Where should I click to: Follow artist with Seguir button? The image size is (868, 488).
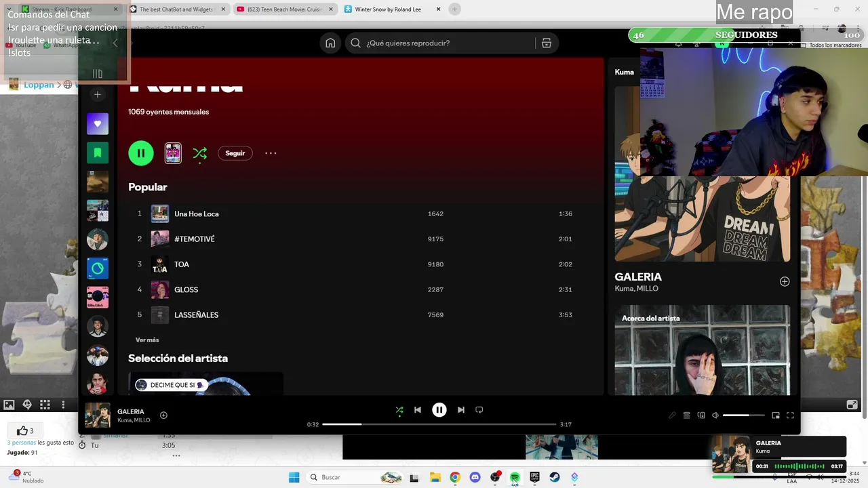pyautogui.click(x=235, y=153)
